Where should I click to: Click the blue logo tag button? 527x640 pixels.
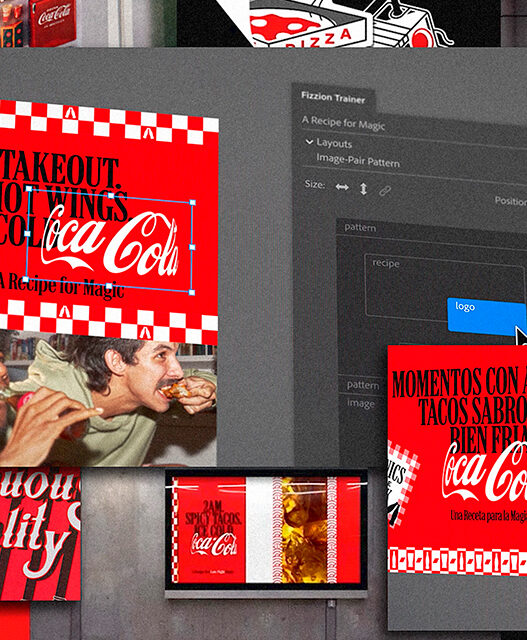point(486,316)
